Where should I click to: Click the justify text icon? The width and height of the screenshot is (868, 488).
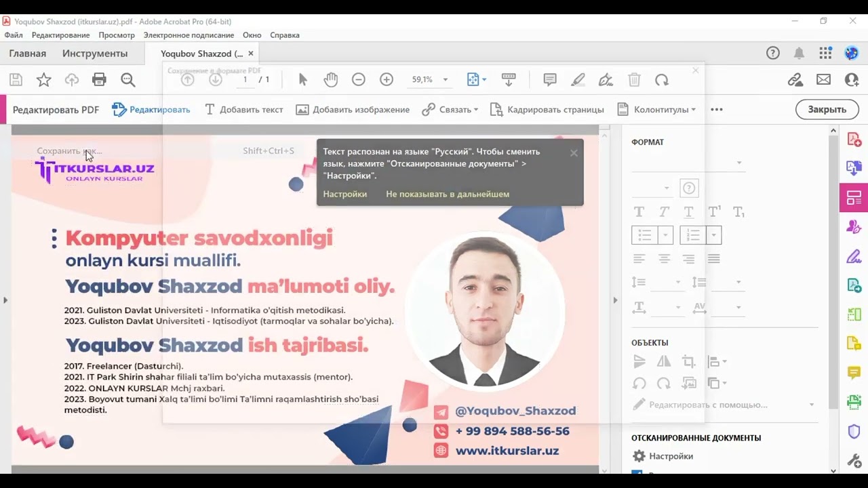coord(713,259)
